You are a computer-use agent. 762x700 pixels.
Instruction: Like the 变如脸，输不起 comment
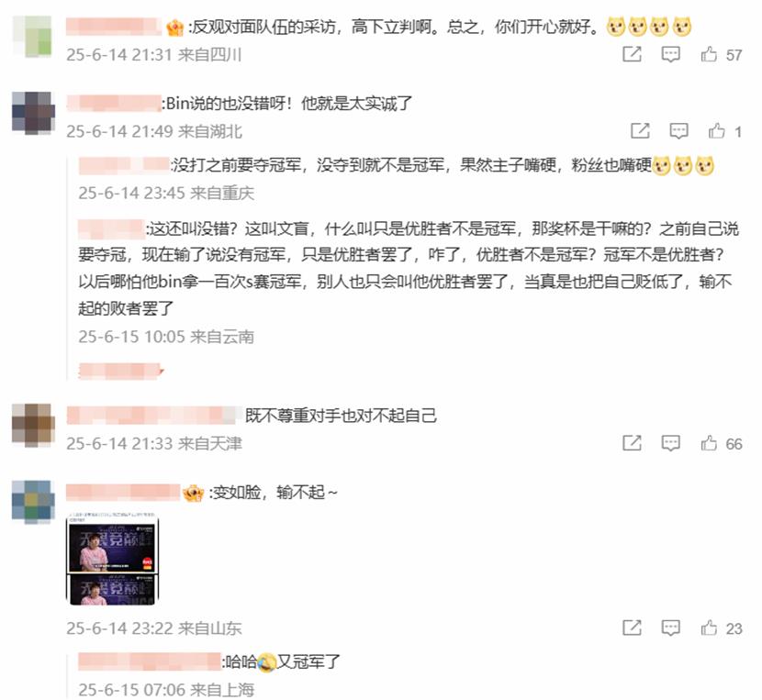[x=709, y=628]
